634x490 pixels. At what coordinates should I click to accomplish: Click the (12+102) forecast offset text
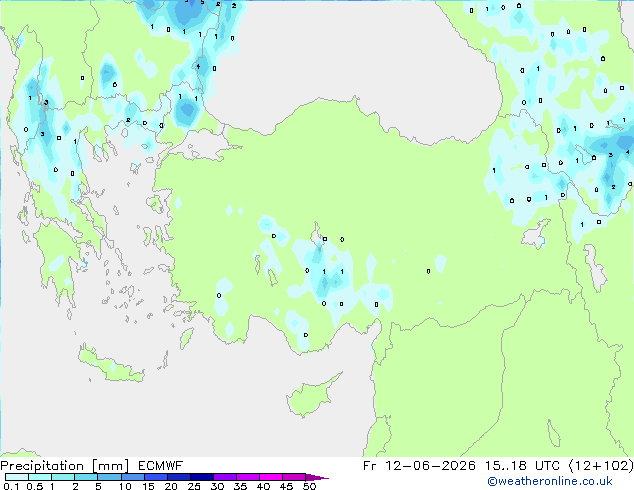point(601,466)
